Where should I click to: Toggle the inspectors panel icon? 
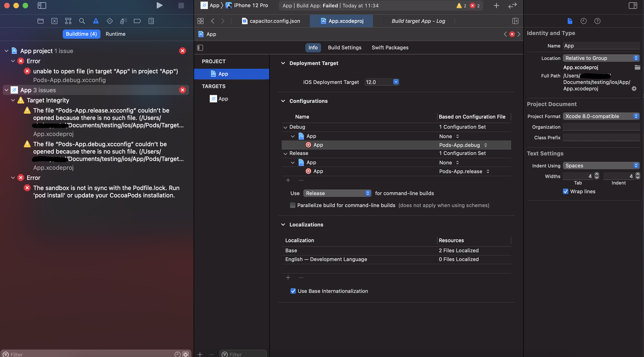click(x=633, y=6)
